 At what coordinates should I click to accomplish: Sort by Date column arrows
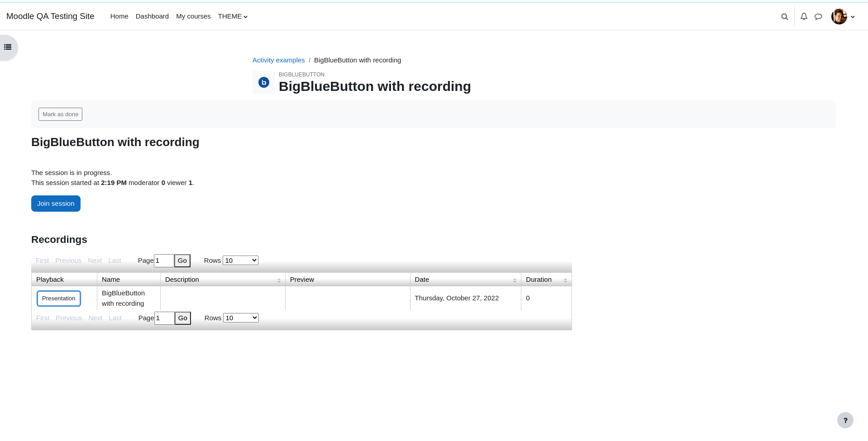tap(515, 280)
